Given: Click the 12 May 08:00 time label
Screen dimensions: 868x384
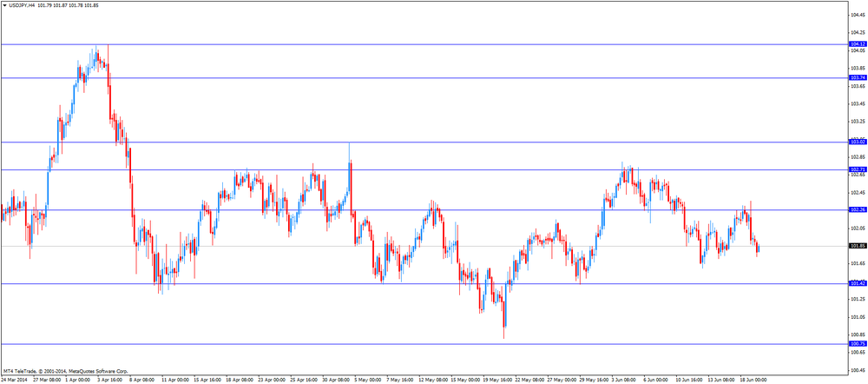Looking at the screenshot, I should (433, 381).
